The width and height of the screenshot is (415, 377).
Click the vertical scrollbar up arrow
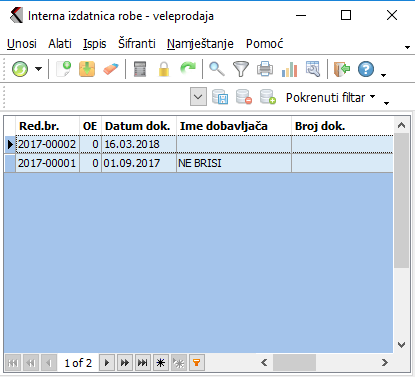tap(401, 125)
